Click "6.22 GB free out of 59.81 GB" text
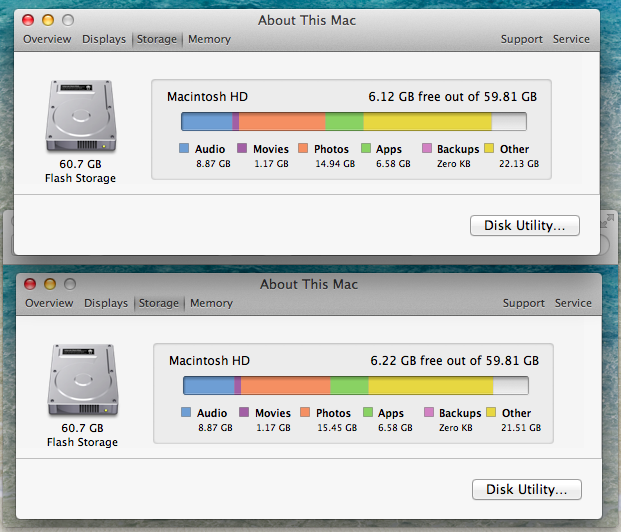Image resolution: width=621 pixels, height=532 pixels. (455, 360)
